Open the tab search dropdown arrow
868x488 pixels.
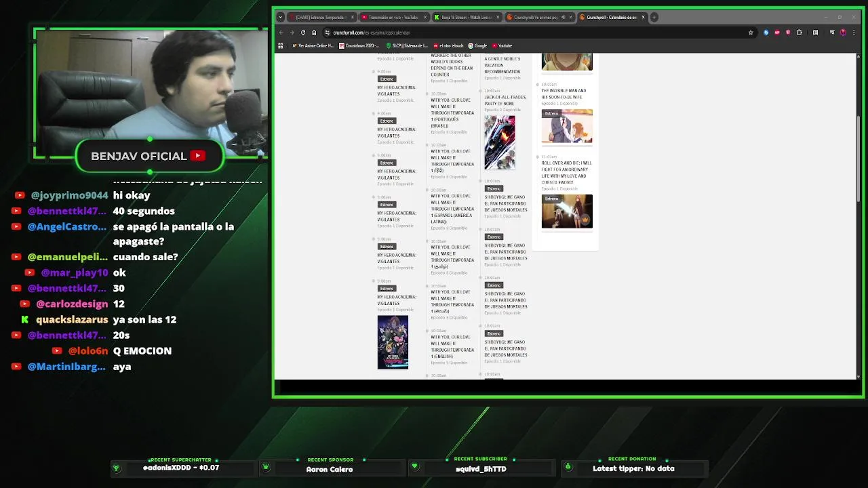pyautogui.click(x=281, y=17)
